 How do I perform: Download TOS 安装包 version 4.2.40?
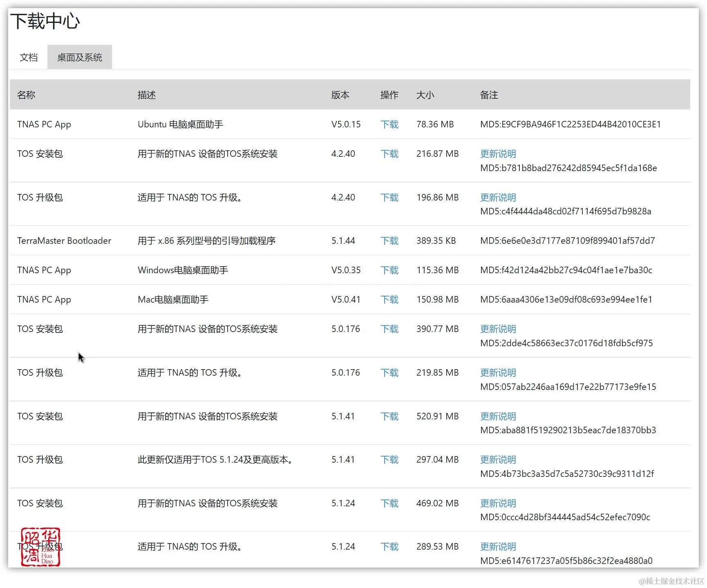click(389, 154)
